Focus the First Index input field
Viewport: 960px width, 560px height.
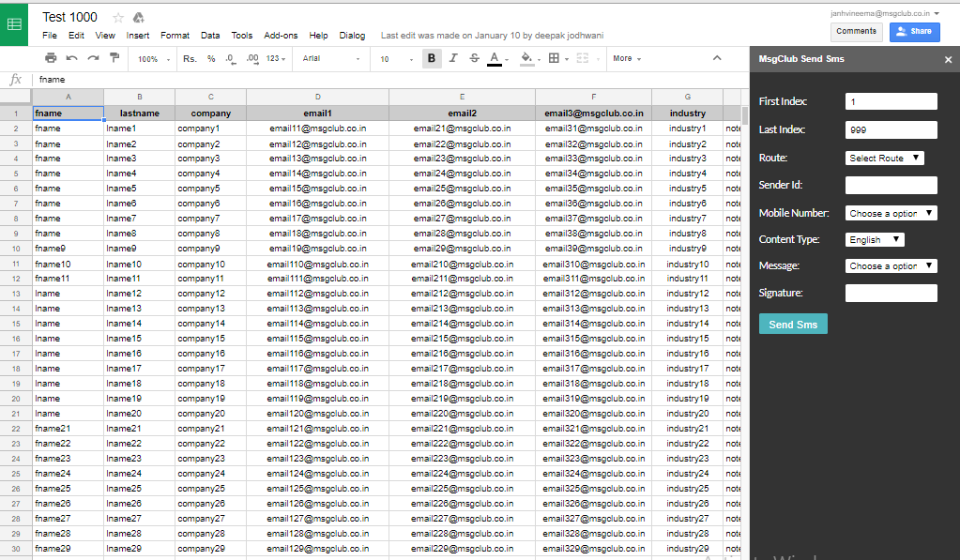click(891, 101)
